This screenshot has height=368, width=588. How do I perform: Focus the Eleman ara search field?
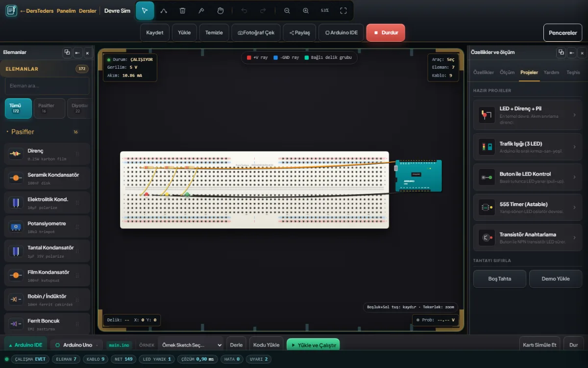pos(47,86)
